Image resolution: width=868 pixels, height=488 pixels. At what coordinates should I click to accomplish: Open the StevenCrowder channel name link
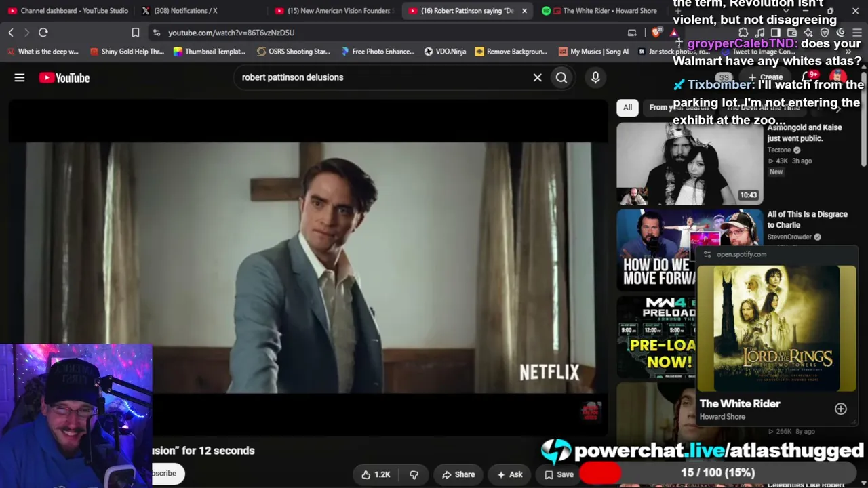coord(790,237)
